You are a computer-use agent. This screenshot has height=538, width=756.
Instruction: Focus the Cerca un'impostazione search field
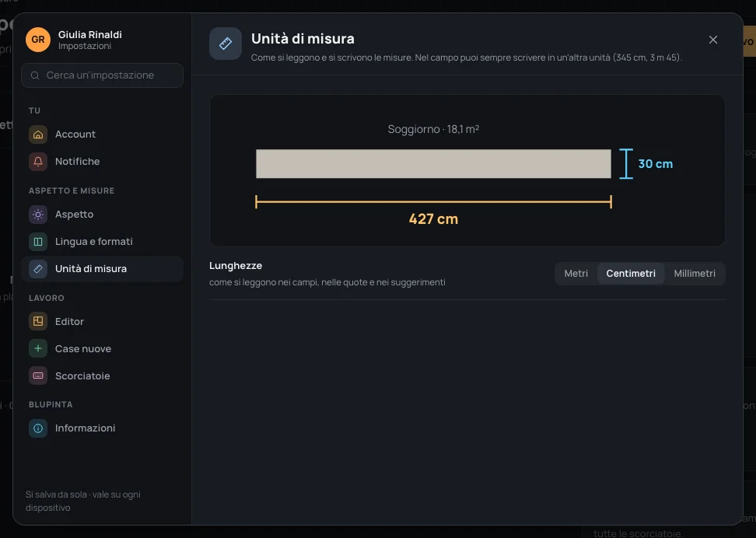click(x=102, y=75)
